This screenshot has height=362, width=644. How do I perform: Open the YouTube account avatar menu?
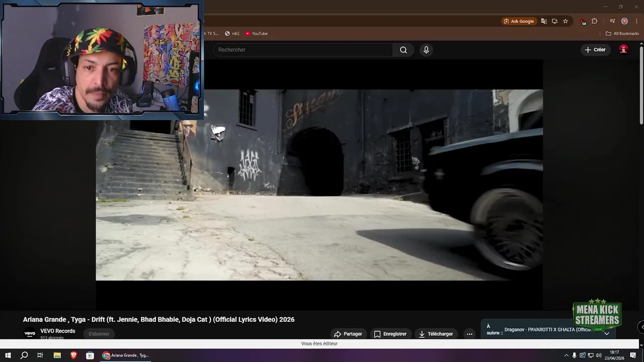(623, 49)
